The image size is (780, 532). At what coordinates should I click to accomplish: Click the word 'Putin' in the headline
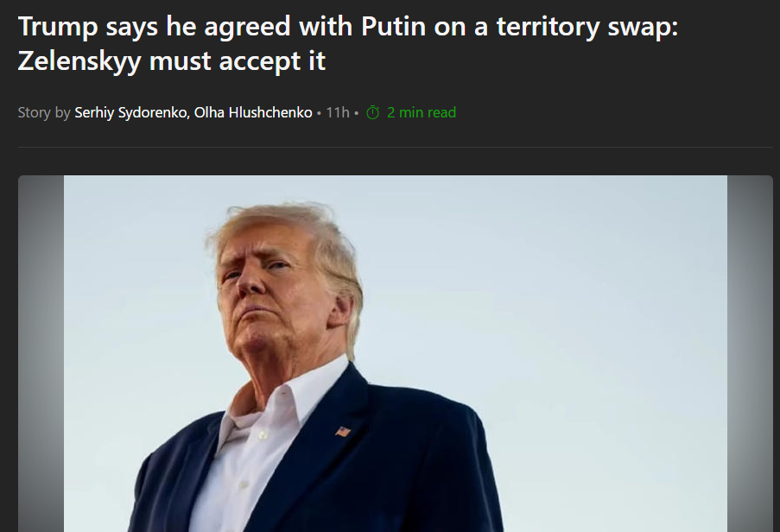point(394,27)
